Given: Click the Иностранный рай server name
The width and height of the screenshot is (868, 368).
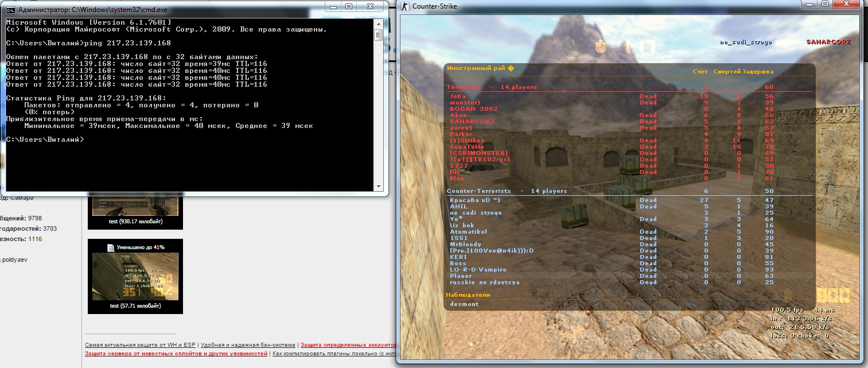Looking at the screenshot, I should click(x=476, y=68).
